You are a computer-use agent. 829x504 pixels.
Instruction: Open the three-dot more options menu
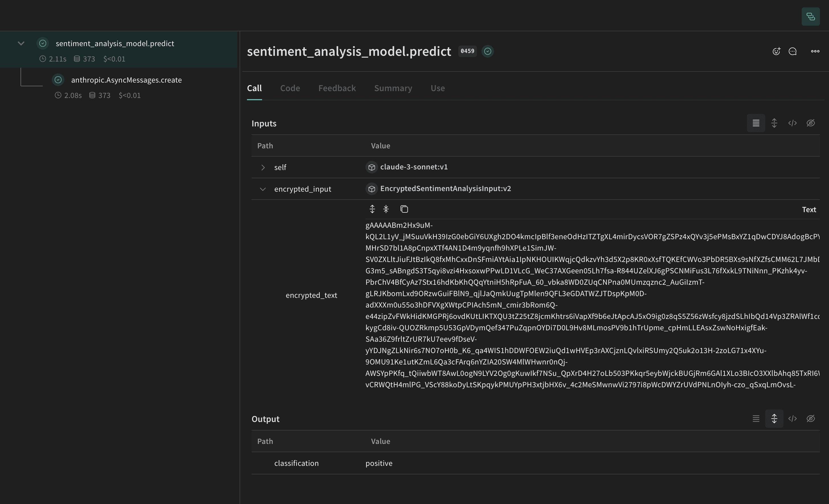[815, 51]
